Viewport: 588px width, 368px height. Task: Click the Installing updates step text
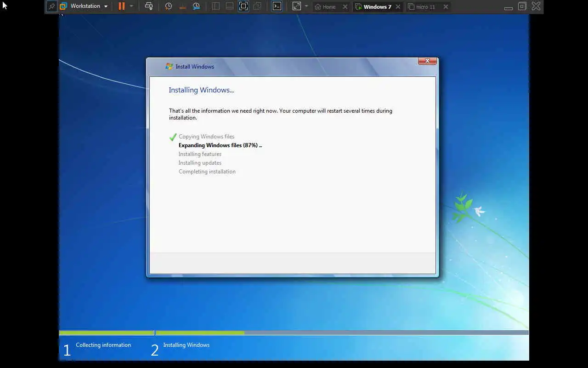[x=200, y=163]
